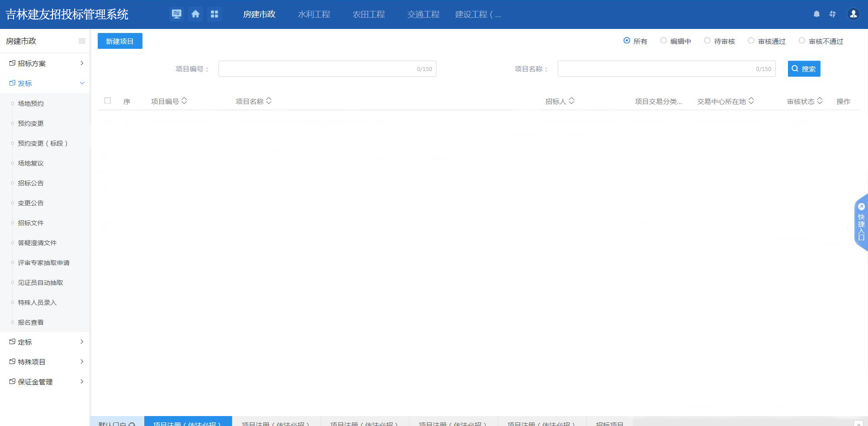868x426 pixels.
Task: Open 场地预约 in the sidebar
Action: click(x=31, y=104)
